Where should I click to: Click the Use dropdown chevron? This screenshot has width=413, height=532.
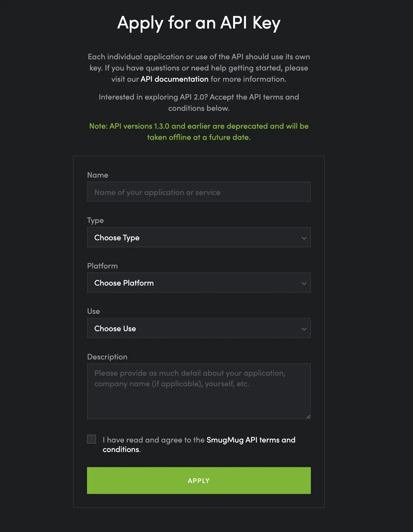point(304,329)
